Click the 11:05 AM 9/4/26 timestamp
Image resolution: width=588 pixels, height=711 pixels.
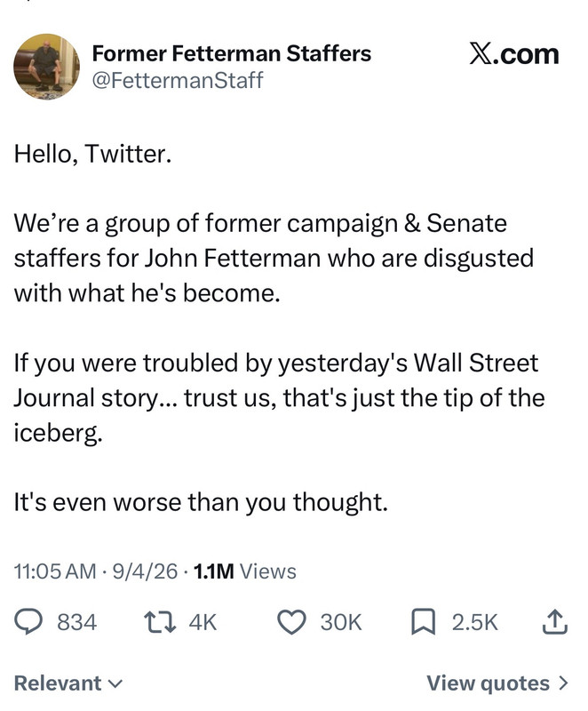[96, 571]
